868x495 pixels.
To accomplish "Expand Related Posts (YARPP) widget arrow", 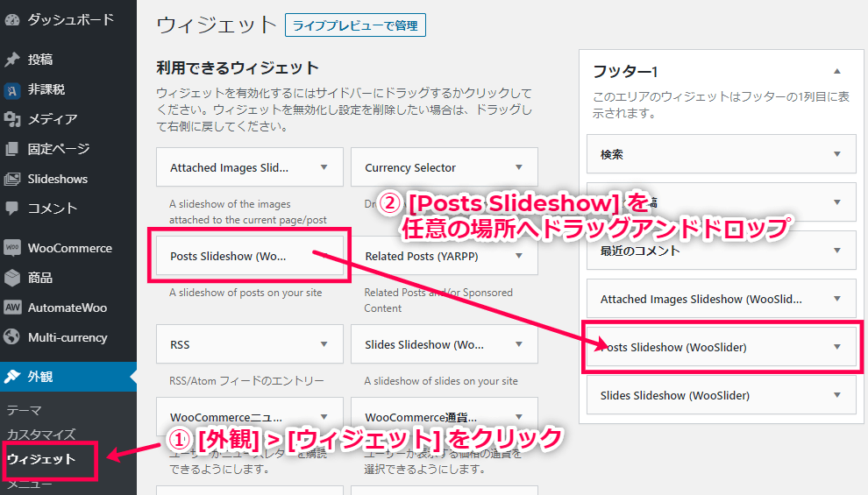I will tap(519, 256).
